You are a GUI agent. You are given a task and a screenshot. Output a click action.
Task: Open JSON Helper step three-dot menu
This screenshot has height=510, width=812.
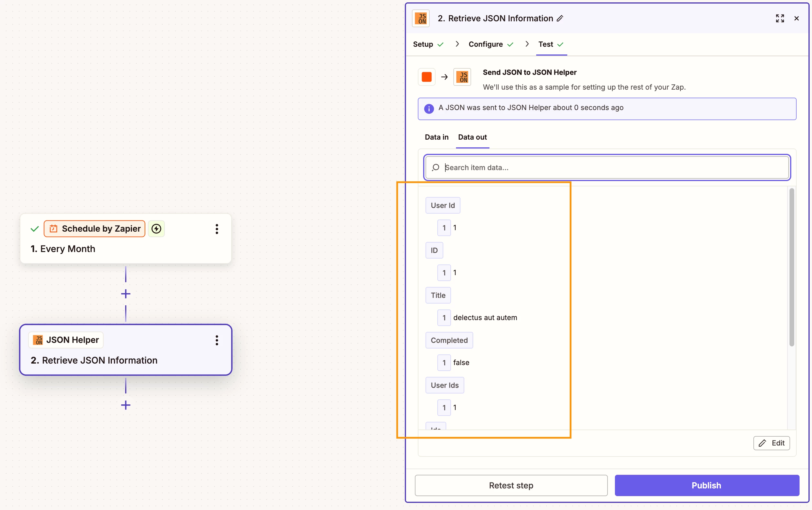[x=217, y=340]
